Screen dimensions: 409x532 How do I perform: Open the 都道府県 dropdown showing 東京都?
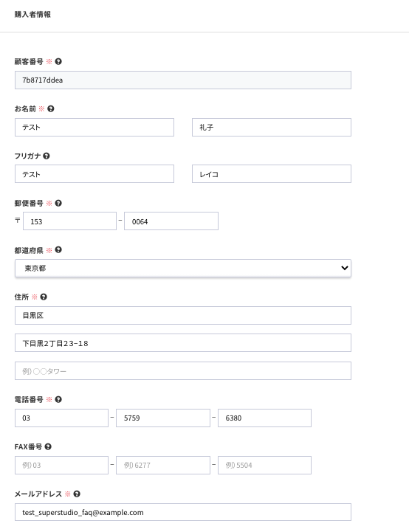[x=183, y=268]
